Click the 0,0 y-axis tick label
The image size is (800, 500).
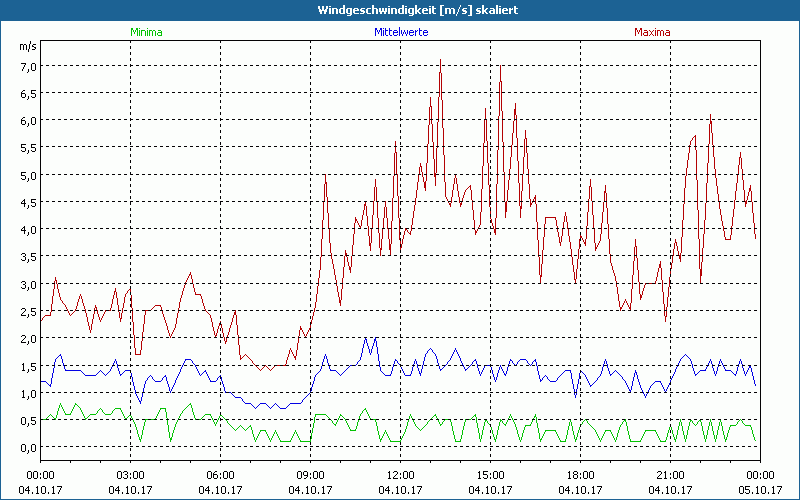point(27,447)
